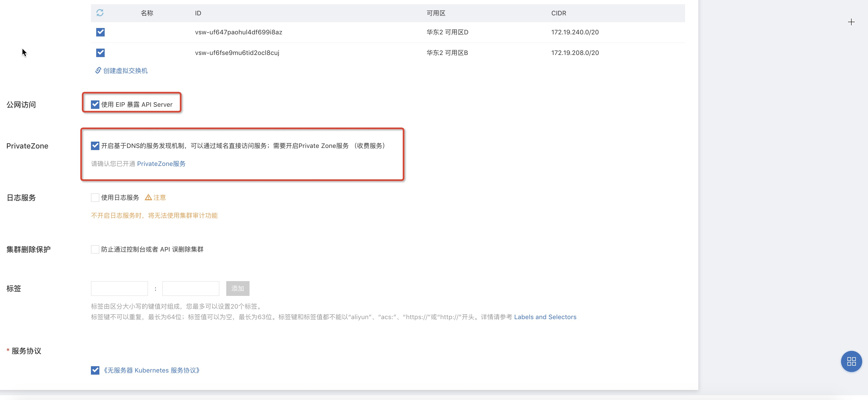Open the PrivateZone服务 link

tap(161, 164)
